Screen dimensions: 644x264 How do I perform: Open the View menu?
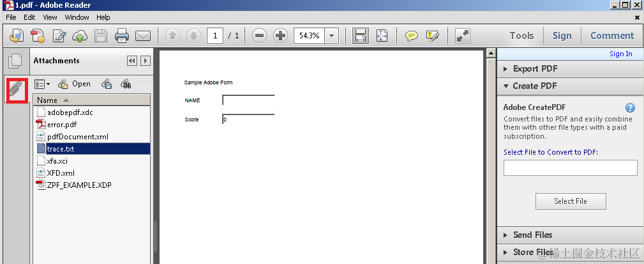[50, 17]
